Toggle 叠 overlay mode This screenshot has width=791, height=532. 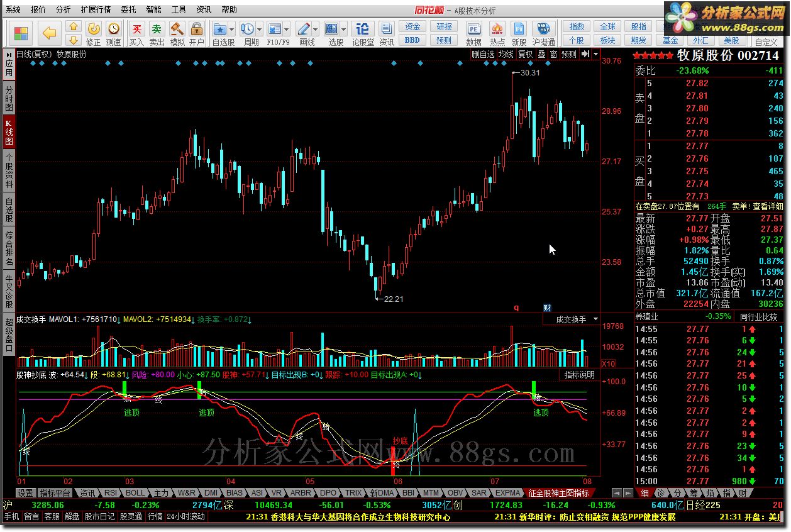click(541, 54)
